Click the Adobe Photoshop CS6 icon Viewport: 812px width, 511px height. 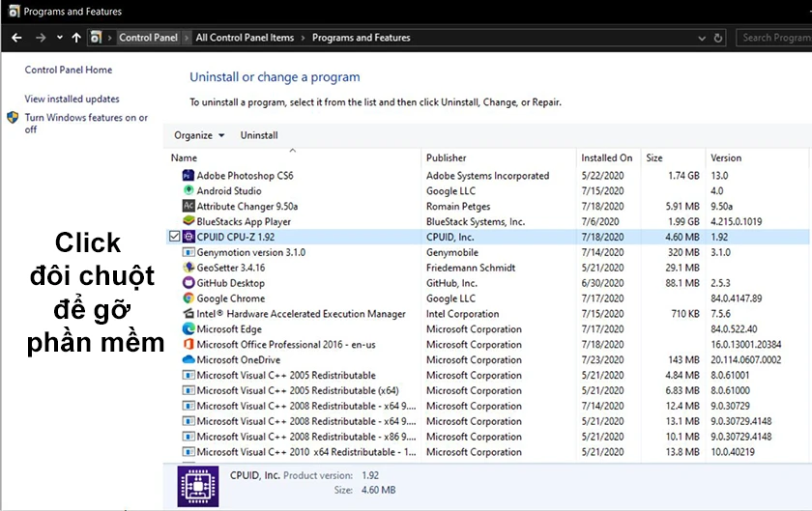[188, 176]
